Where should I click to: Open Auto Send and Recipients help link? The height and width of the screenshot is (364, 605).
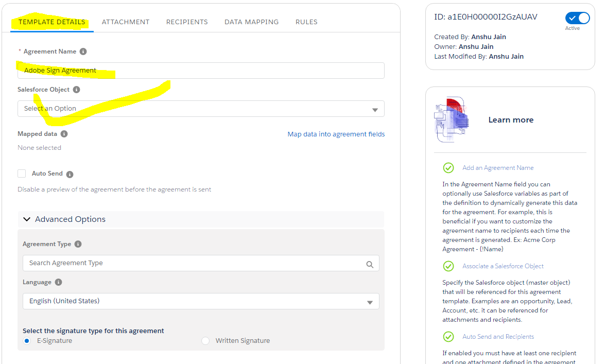498,337
